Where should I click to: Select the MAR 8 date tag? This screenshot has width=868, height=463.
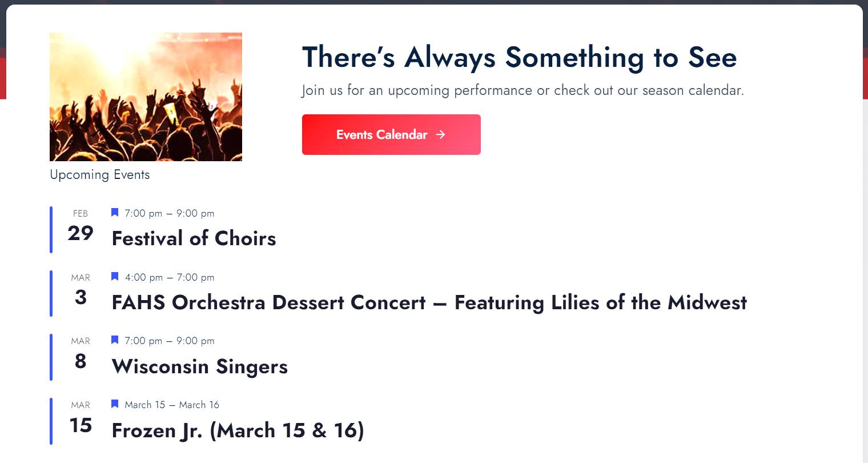[x=81, y=354]
